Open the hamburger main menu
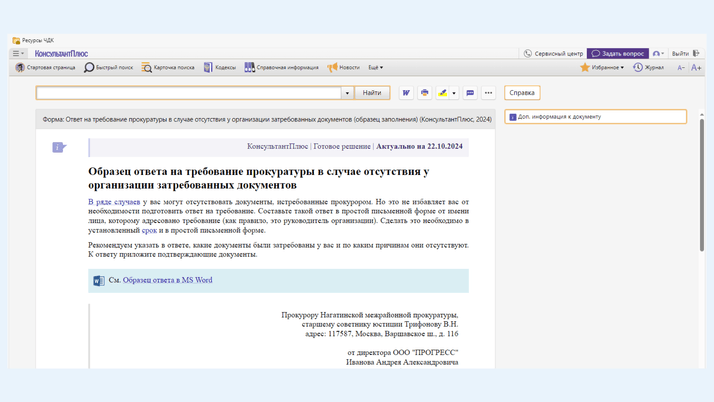Screen dimensions: 714x402 (18, 54)
